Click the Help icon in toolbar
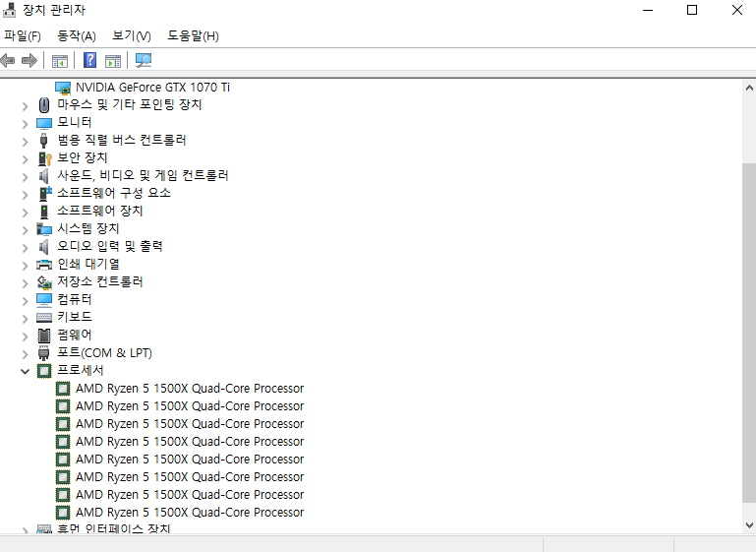 pyautogui.click(x=89, y=61)
